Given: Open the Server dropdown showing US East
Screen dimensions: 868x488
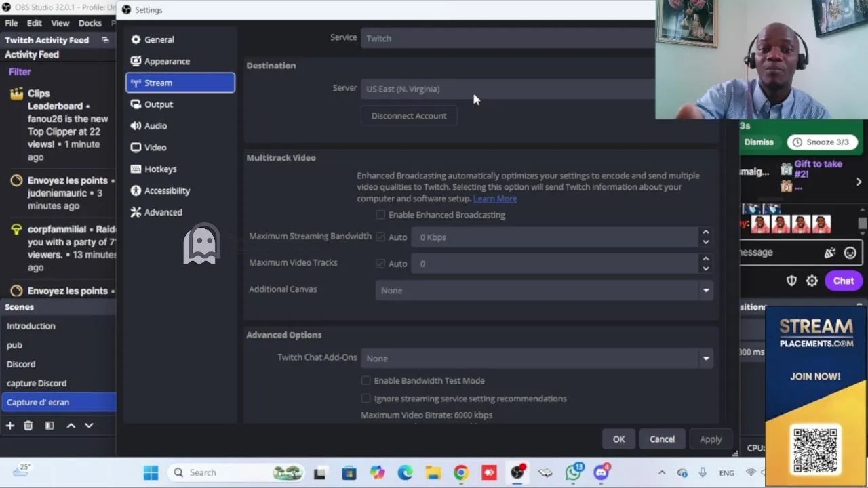Looking at the screenshot, I should [509, 89].
